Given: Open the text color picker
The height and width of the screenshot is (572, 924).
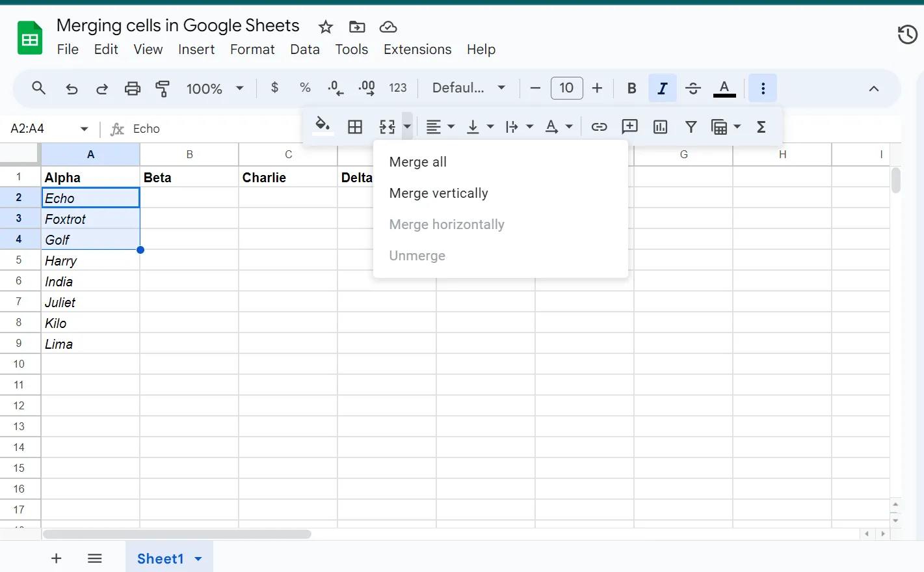Looking at the screenshot, I should (x=724, y=88).
